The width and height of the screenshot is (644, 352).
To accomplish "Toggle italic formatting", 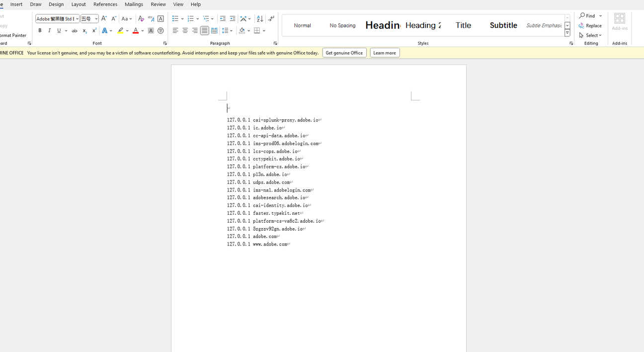I will (49, 31).
